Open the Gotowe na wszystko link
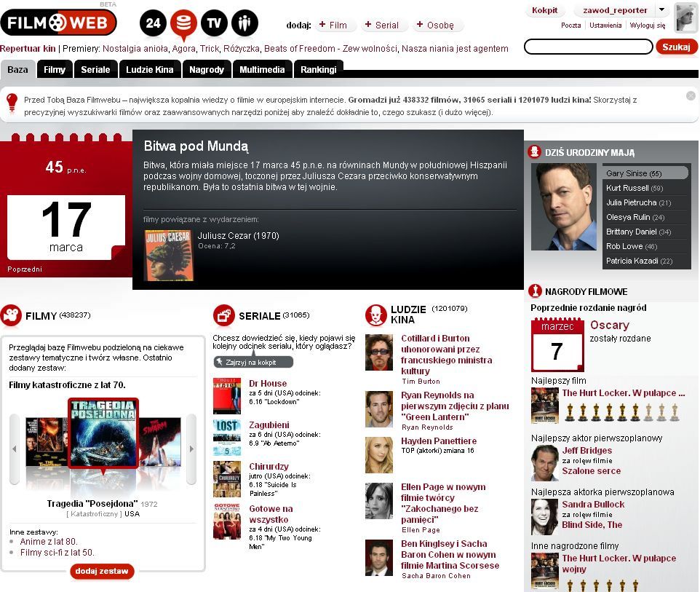The height and width of the screenshot is (592, 700). click(x=271, y=514)
